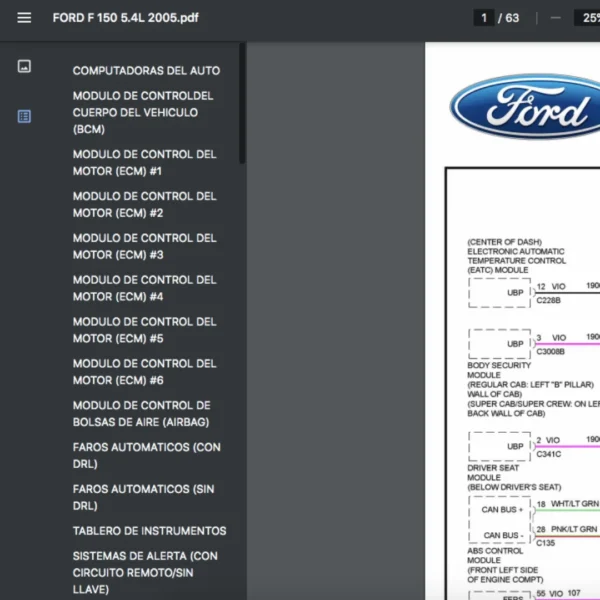Screen dimensions: 600x600
Task: Open MODULO DE CONTROLDEL CUERPO DEL VEHICULO (BCM)
Action: pyautogui.click(x=143, y=112)
